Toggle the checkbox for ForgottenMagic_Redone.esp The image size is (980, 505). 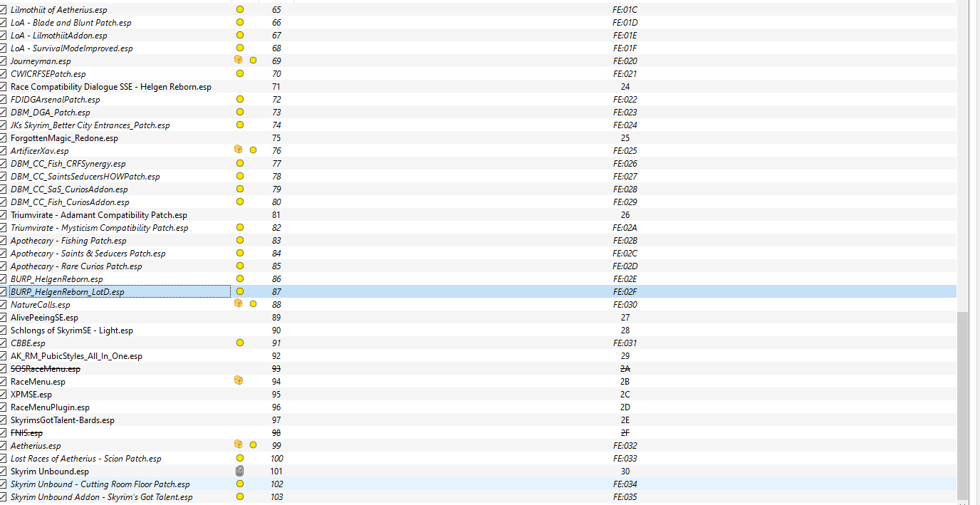4,137
